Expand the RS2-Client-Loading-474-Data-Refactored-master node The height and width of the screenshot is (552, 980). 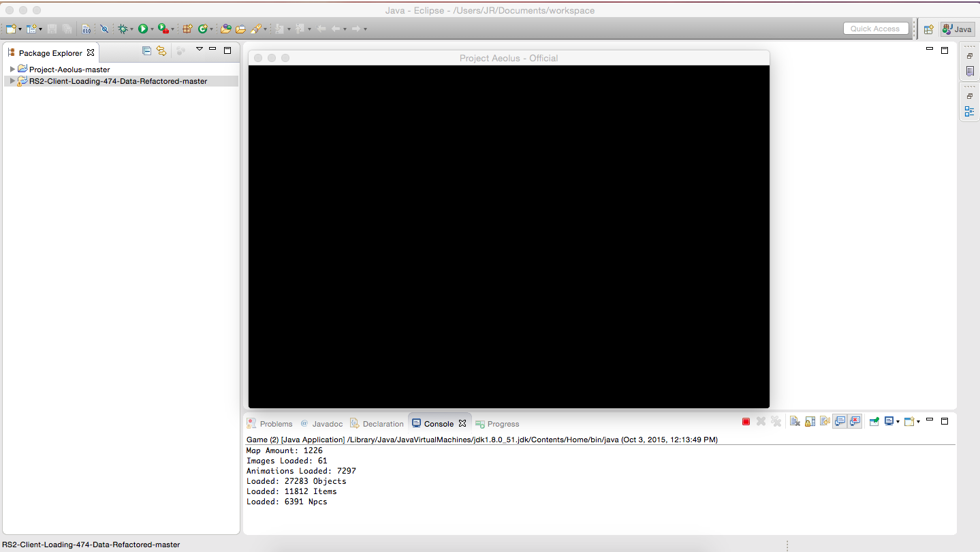[12, 81]
